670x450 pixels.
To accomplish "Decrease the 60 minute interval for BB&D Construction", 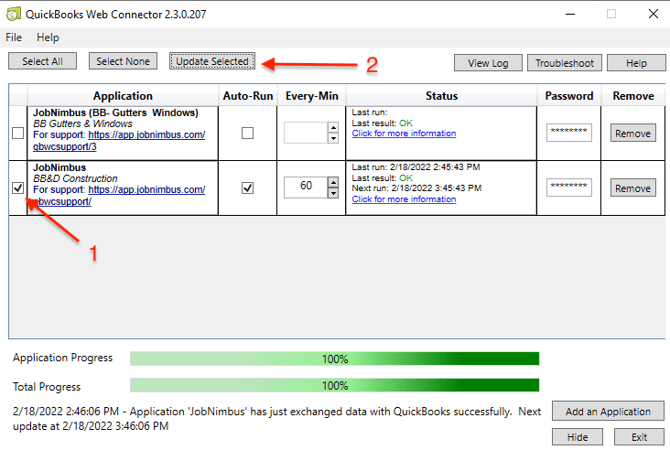I will click(333, 193).
